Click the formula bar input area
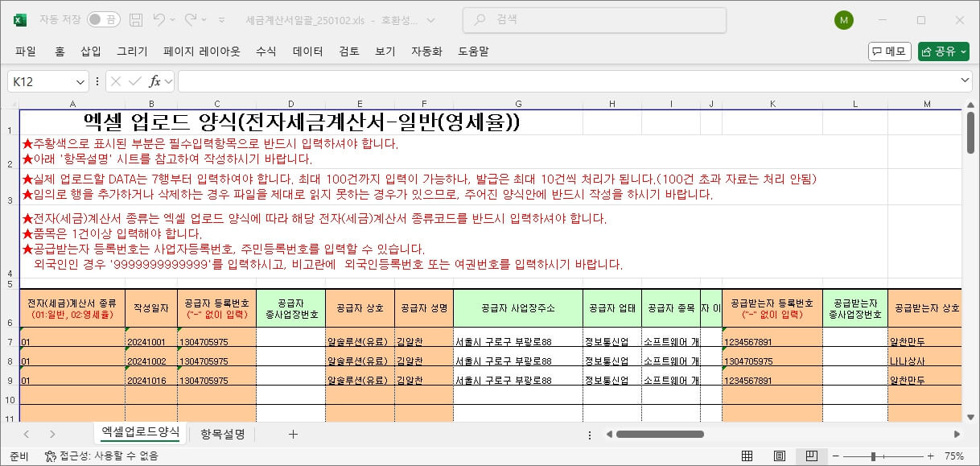Screen dimensions: 980x466 point(568,81)
